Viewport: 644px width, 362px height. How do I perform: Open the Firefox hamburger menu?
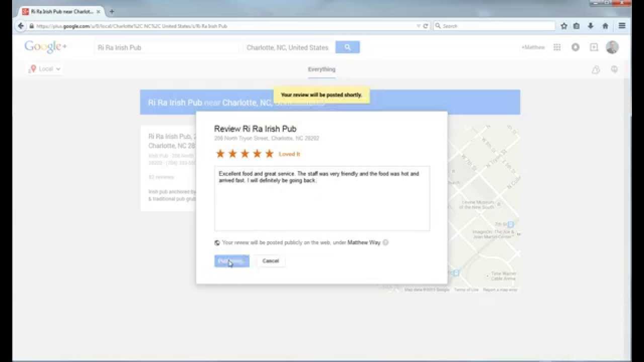(622, 26)
